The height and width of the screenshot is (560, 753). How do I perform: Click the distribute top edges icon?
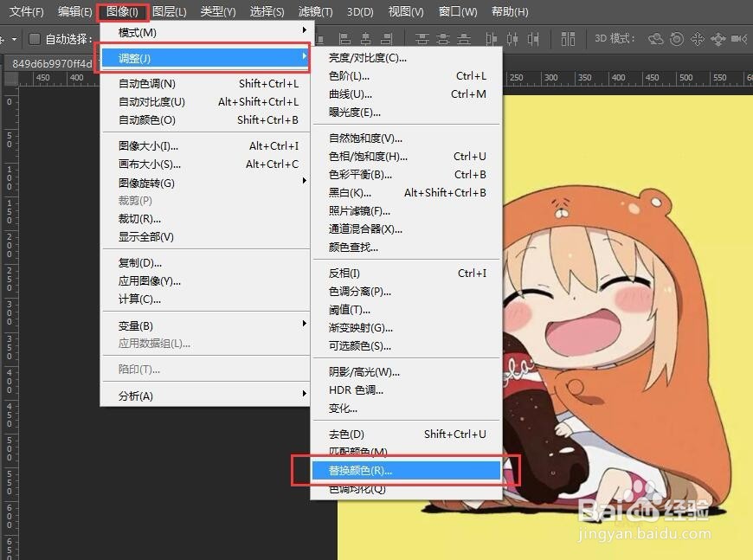point(422,39)
